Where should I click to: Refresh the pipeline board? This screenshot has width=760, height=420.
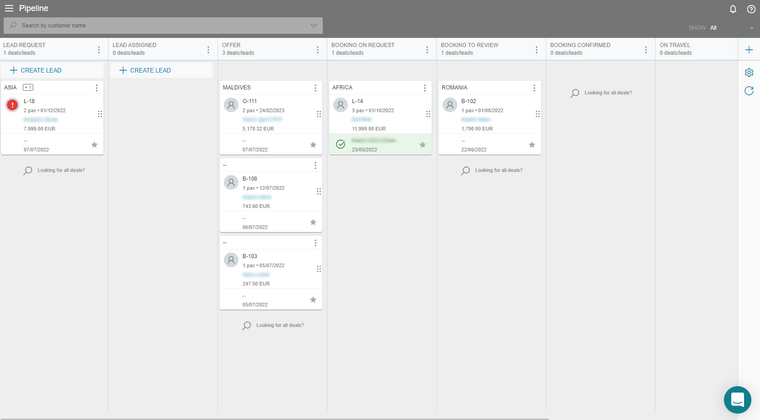click(749, 91)
